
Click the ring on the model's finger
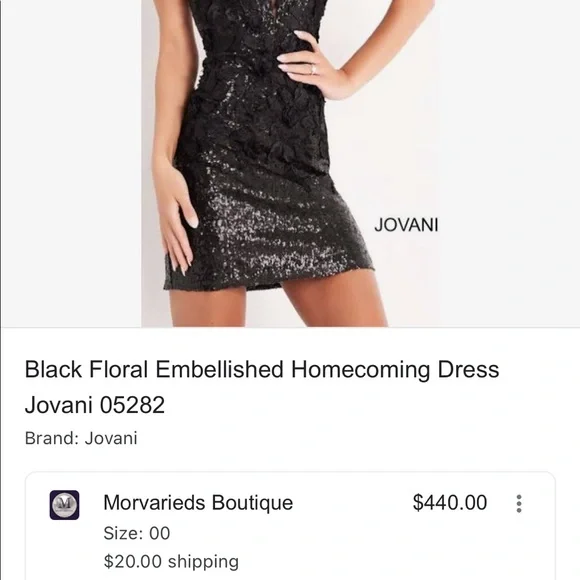(313, 69)
